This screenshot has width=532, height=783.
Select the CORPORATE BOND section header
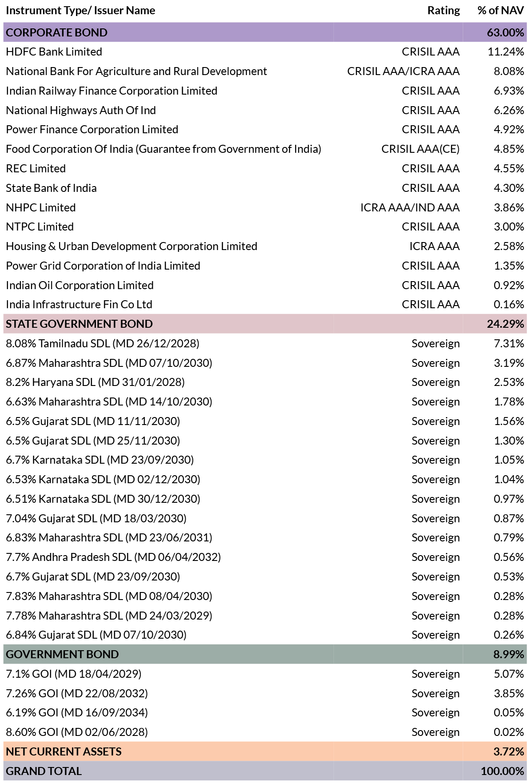265,32
